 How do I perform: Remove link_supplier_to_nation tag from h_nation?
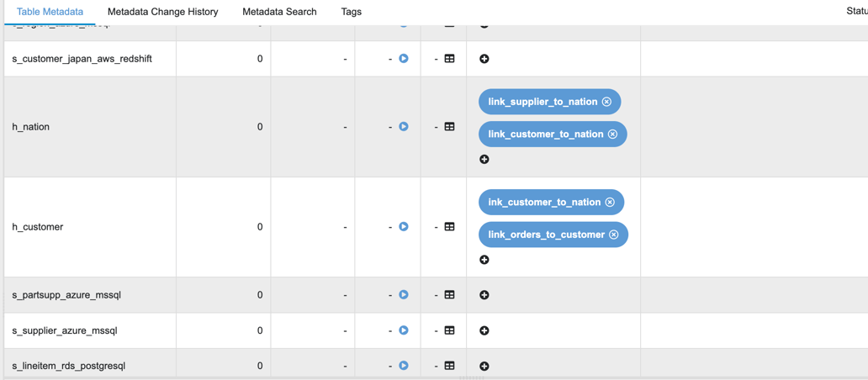click(606, 102)
